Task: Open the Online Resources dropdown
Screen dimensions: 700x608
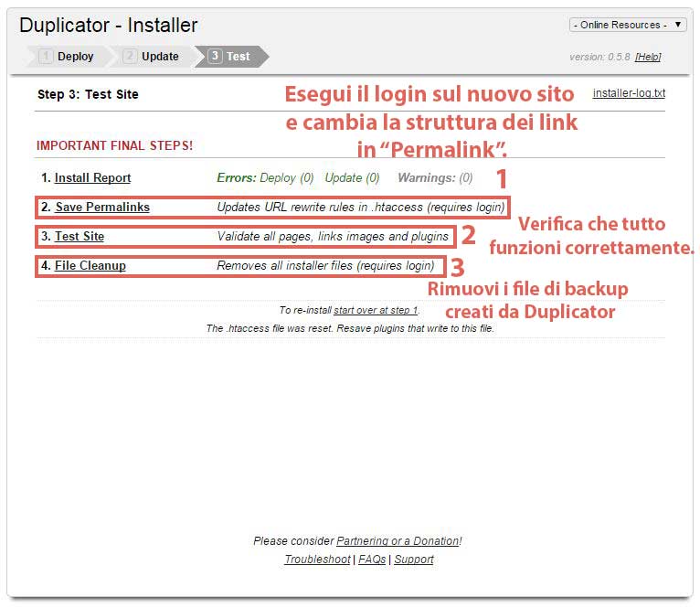Action: [628, 25]
